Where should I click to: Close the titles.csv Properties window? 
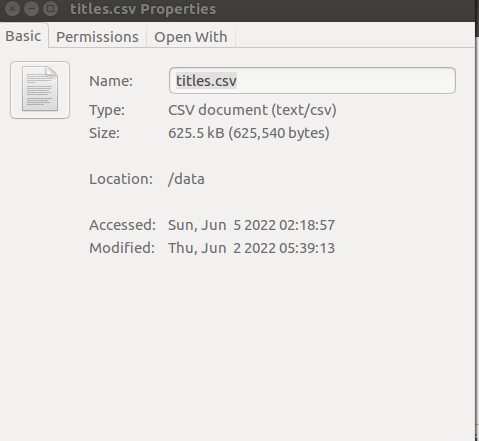coord(12,9)
